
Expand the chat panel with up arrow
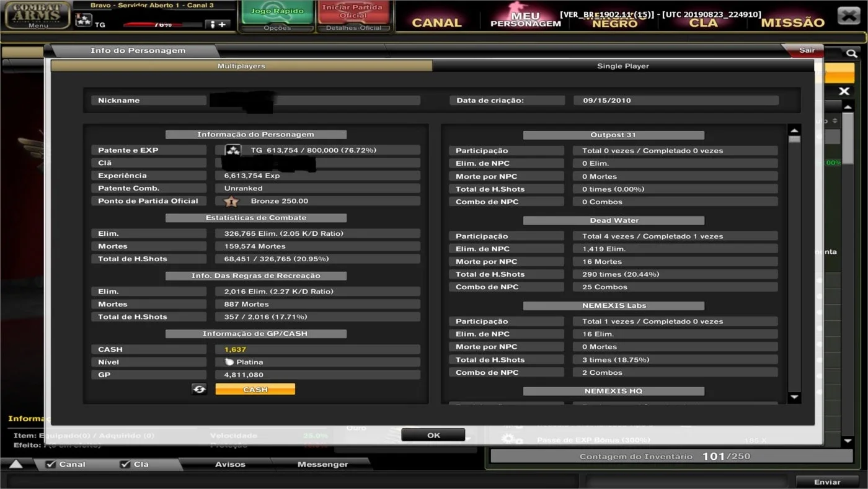tap(16, 464)
